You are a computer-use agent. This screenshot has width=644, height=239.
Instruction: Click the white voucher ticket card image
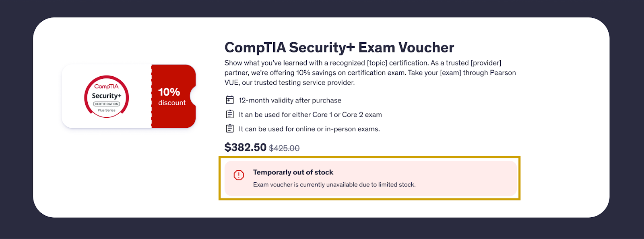point(129,96)
